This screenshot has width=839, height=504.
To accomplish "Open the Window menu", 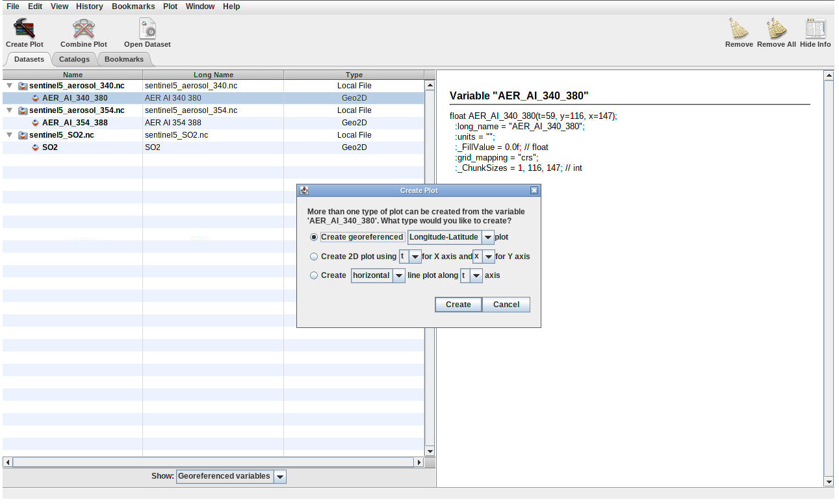I will coord(200,6).
